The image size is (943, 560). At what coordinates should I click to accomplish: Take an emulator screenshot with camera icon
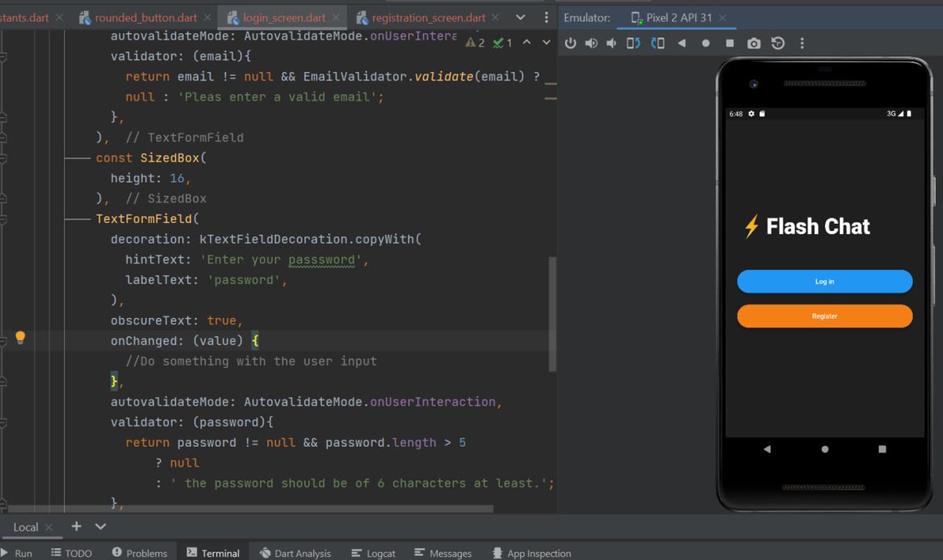click(754, 43)
